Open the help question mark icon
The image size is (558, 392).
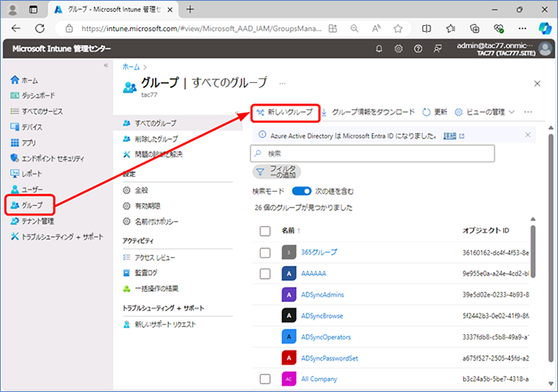click(418, 49)
